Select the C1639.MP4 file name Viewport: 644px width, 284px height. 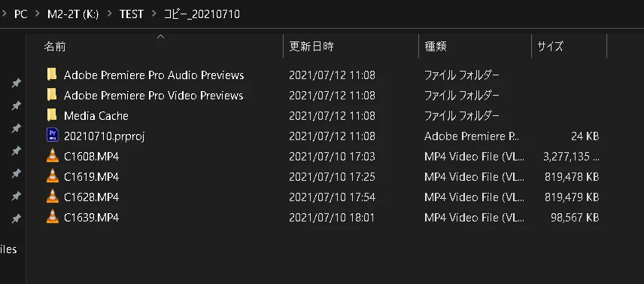pyautogui.click(x=91, y=217)
